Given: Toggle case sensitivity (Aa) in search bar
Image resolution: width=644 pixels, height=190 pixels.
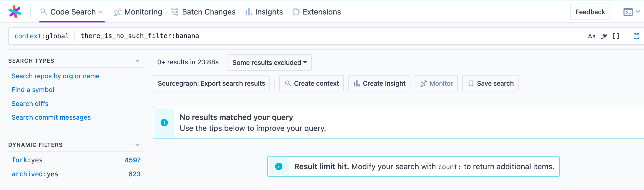Looking at the screenshot, I should [x=591, y=36].
